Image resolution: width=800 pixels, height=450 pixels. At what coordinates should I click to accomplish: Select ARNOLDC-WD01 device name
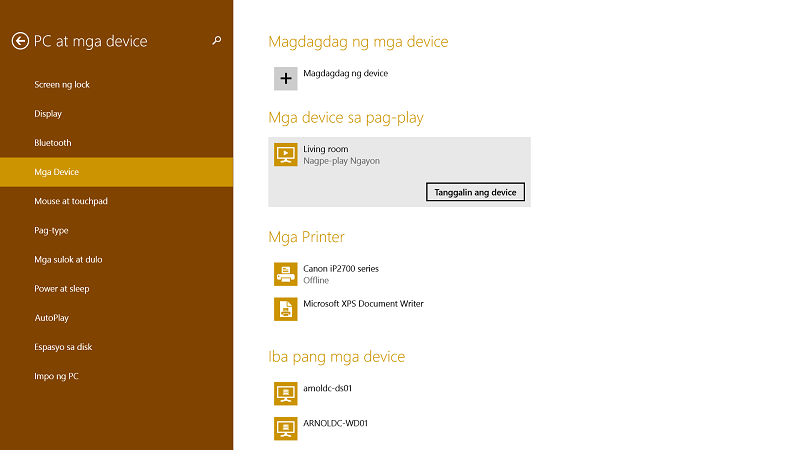[335, 423]
